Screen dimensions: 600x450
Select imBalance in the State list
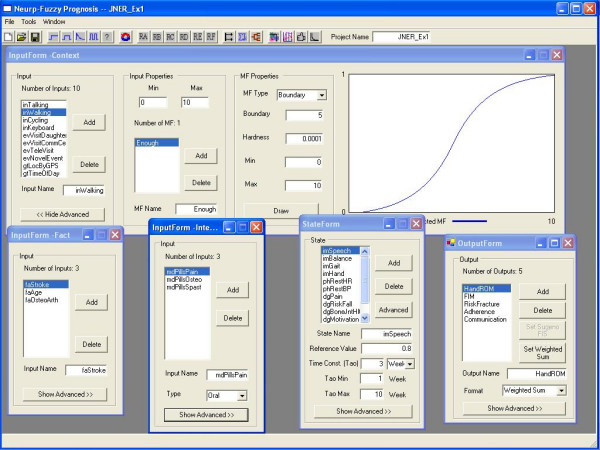point(341,258)
